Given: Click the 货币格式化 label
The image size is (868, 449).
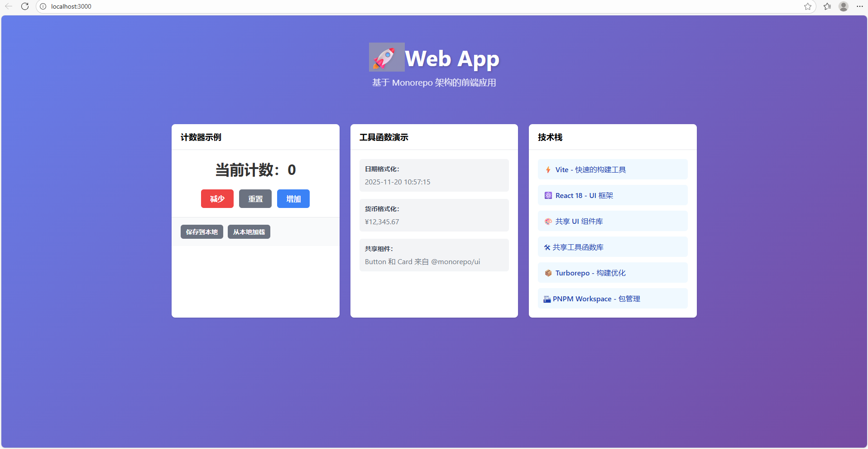Looking at the screenshot, I should click(x=382, y=209).
